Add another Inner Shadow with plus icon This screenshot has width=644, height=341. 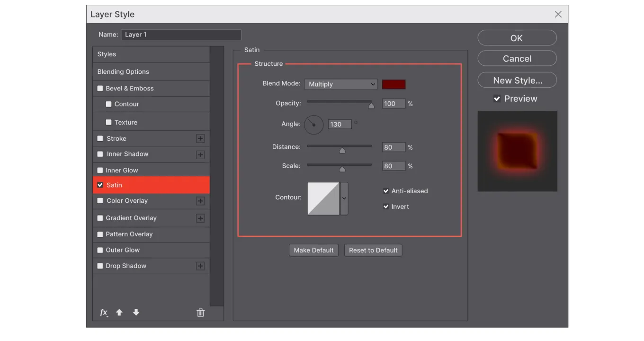click(x=200, y=155)
